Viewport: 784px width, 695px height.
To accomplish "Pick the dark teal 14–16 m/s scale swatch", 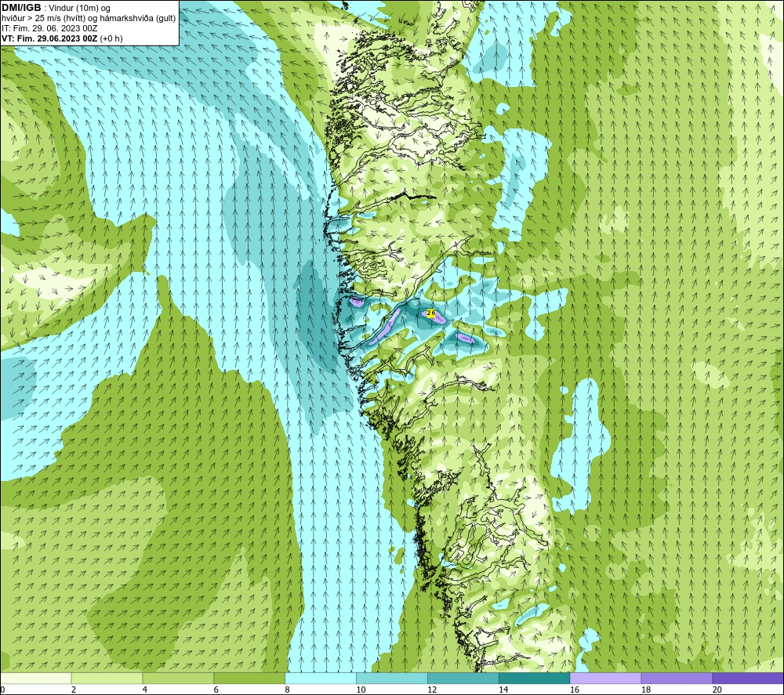I will [535, 678].
